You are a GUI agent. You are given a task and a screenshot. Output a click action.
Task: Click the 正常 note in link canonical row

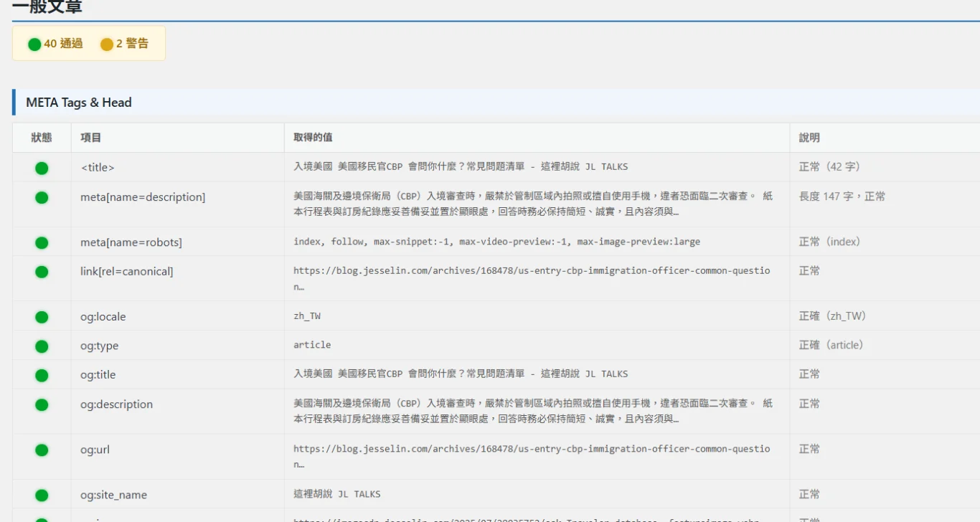pos(809,270)
